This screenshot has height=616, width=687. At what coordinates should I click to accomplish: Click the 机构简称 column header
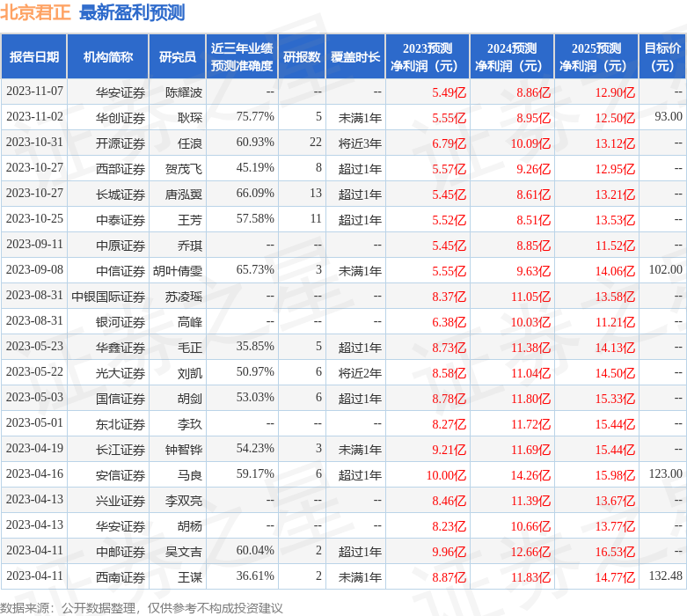coord(108,57)
